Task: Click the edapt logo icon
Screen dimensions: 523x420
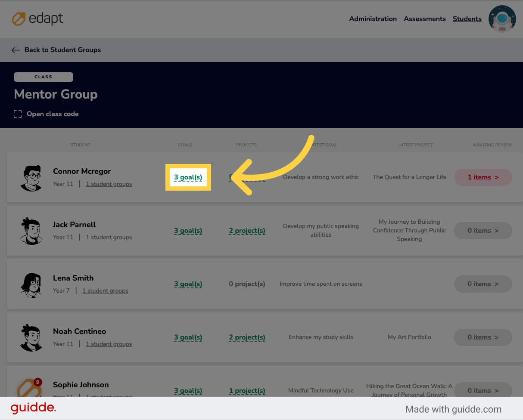Action: (x=19, y=19)
